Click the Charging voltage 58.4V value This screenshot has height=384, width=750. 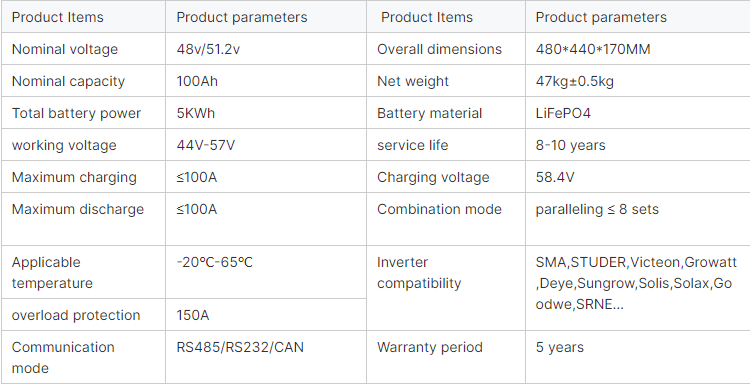tap(555, 177)
